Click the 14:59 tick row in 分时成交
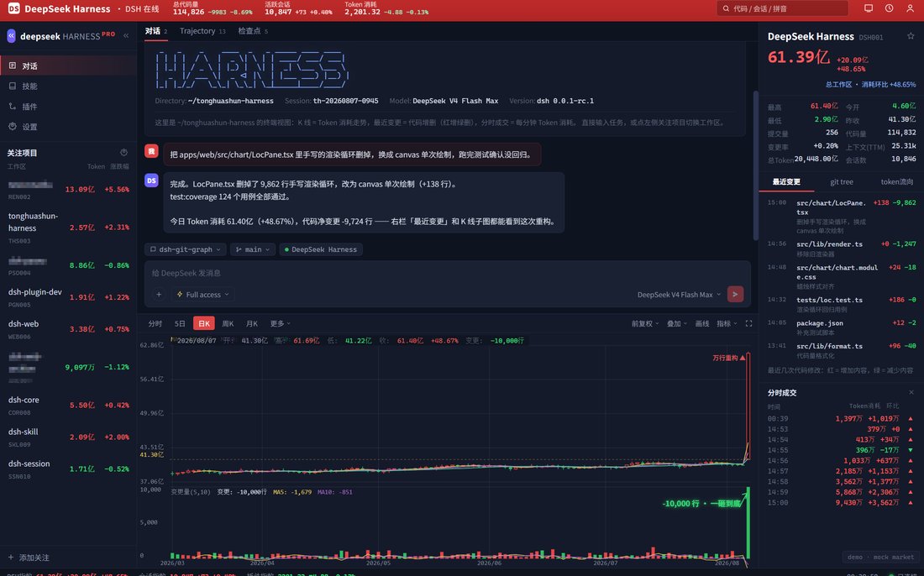 click(841, 492)
